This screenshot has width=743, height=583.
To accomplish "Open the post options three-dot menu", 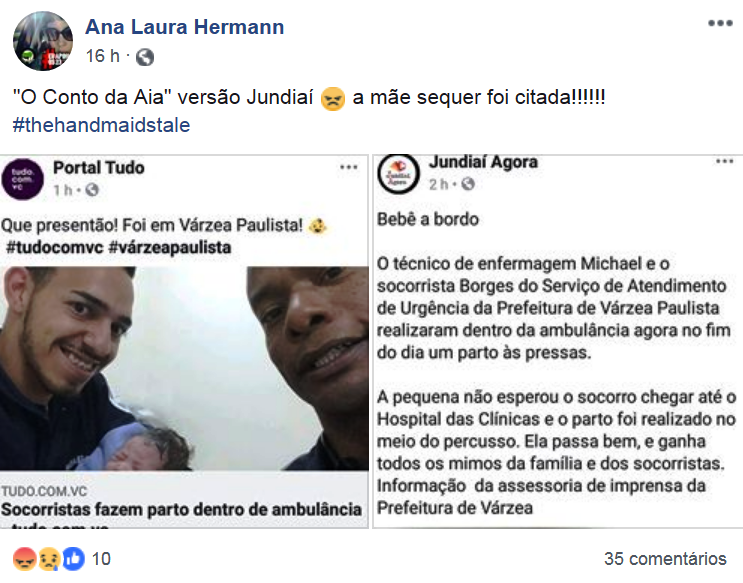I will 720,23.
